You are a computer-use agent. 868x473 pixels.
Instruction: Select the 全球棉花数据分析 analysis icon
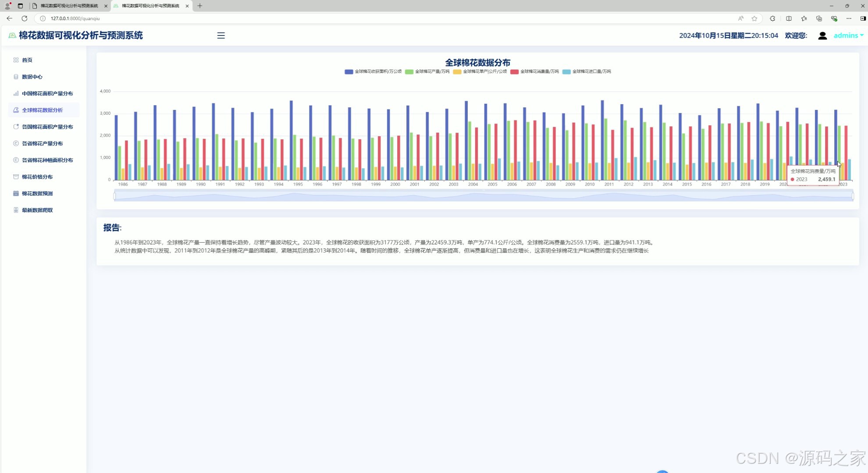pyautogui.click(x=16, y=110)
